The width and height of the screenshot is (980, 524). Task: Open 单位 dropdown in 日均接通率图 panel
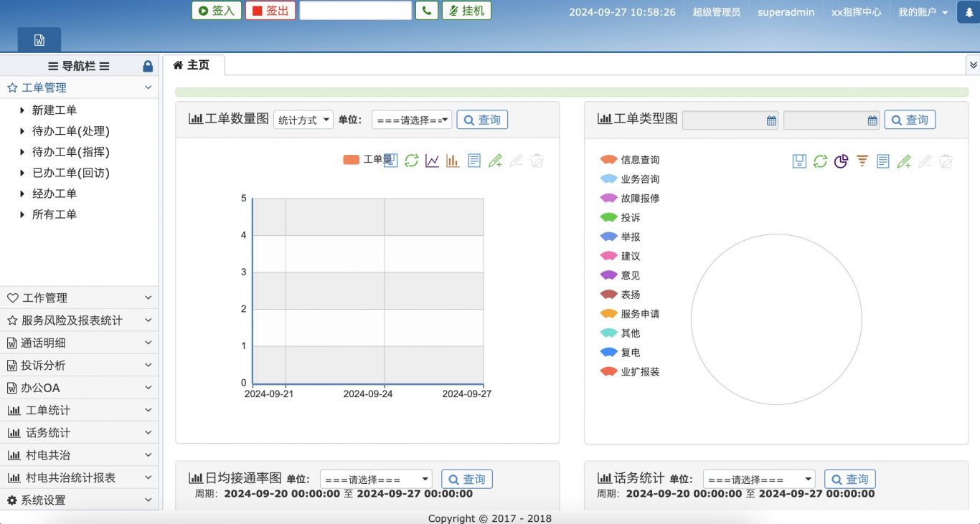coord(376,479)
